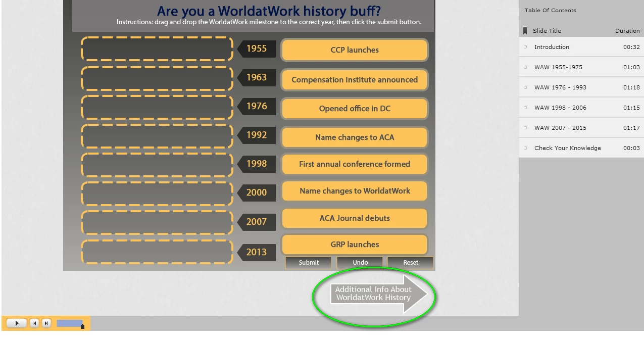
Task: Jump to WAW 1998 - 2006 slide
Action: point(581,108)
